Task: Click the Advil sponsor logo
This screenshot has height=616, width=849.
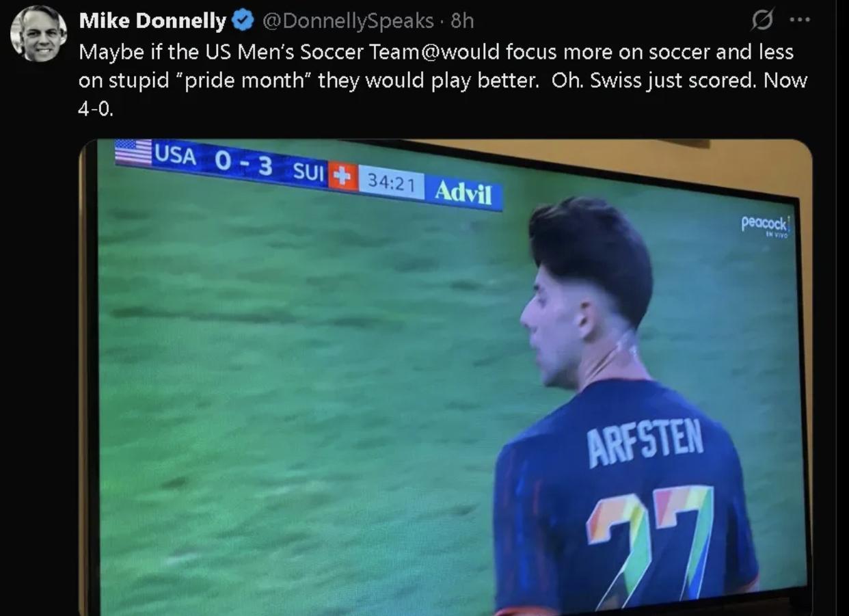Action: [x=463, y=191]
